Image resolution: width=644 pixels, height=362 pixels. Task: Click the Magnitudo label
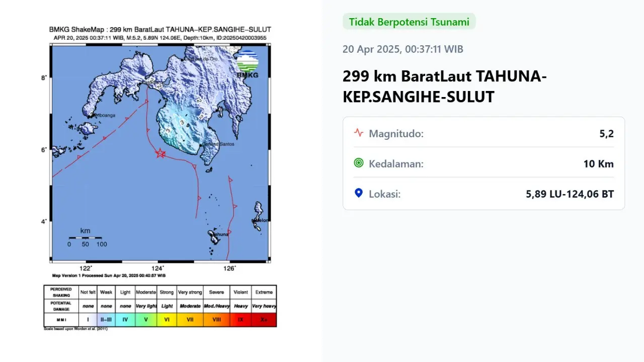click(396, 134)
